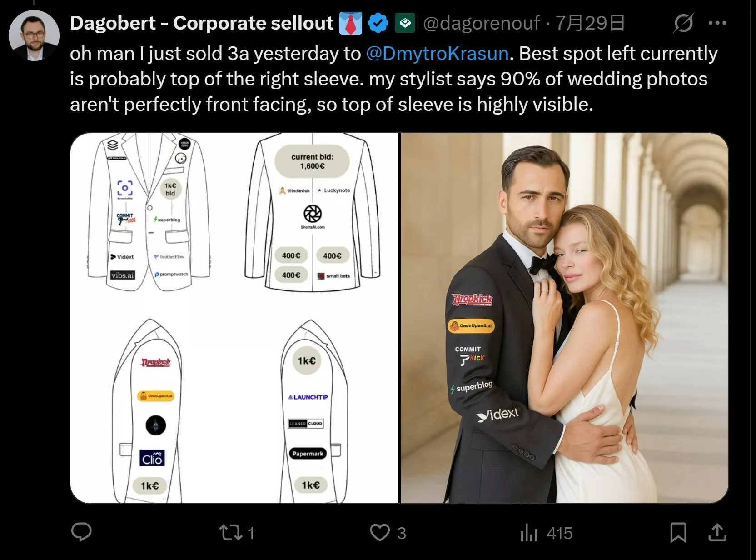Click the green square affiliate badge
The height and width of the screenshot is (560, 756).
pyautogui.click(x=405, y=23)
